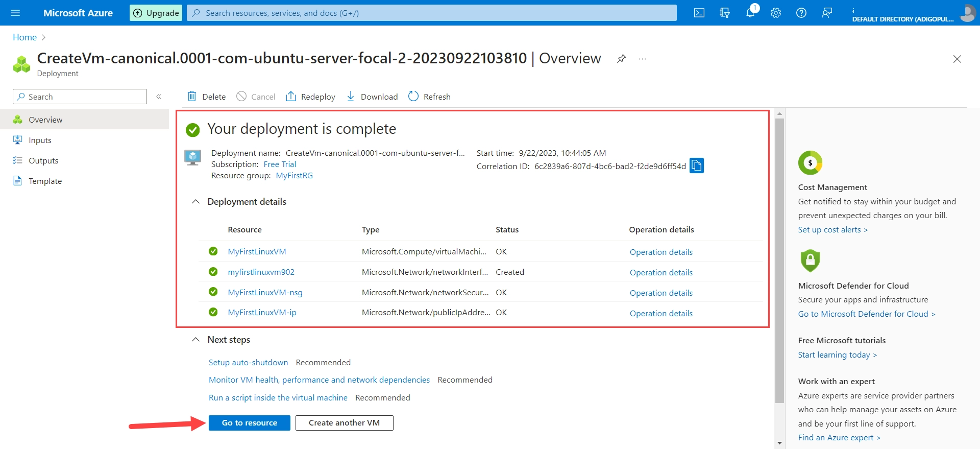Click the Upgrade button in header
Screen dimensions: 980x449
[x=156, y=13]
